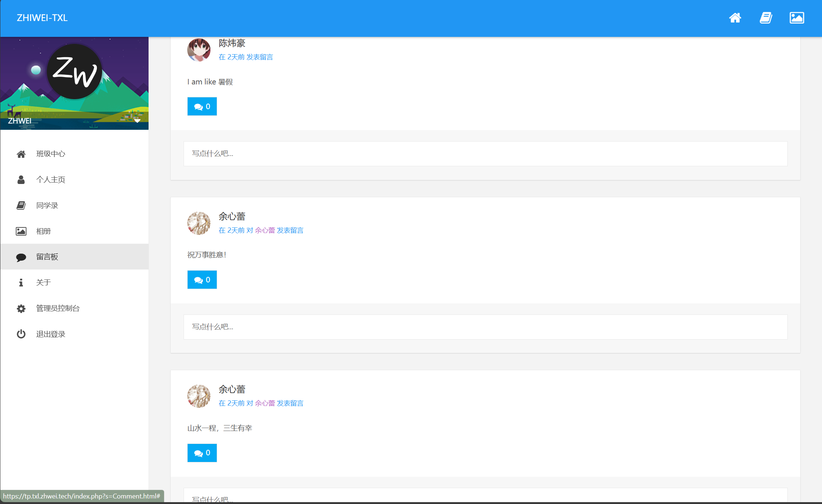
Task: Click comment button on 陈炜豪 post
Action: (x=202, y=106)
